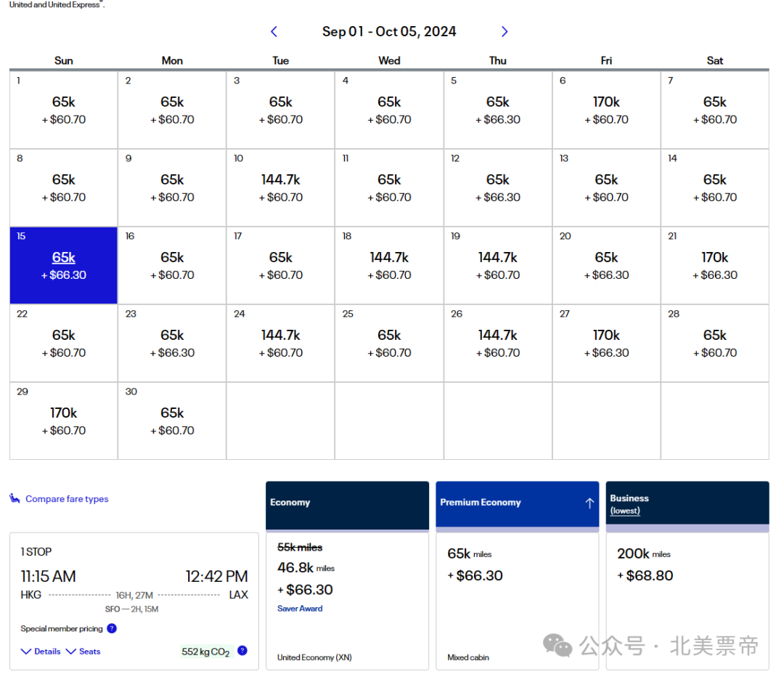Select highlighted September 15 cell
The image size is (784, 677).
click(63, 265)
